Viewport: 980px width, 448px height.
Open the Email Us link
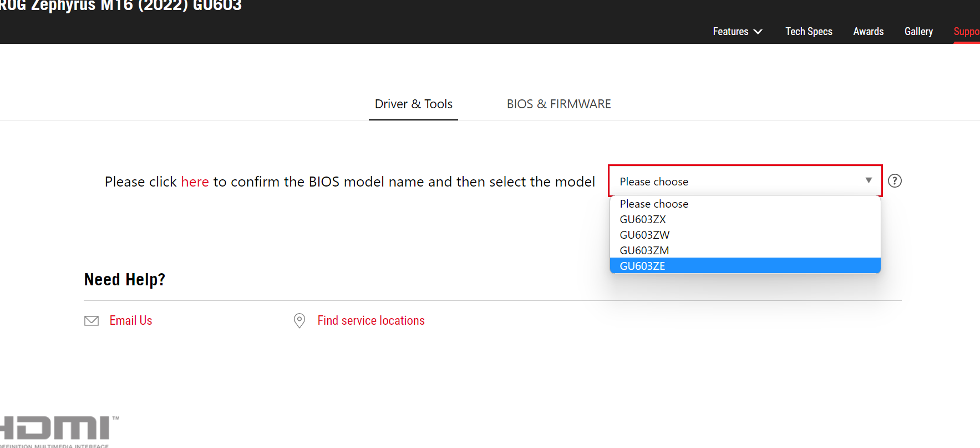tap(131, 320)
